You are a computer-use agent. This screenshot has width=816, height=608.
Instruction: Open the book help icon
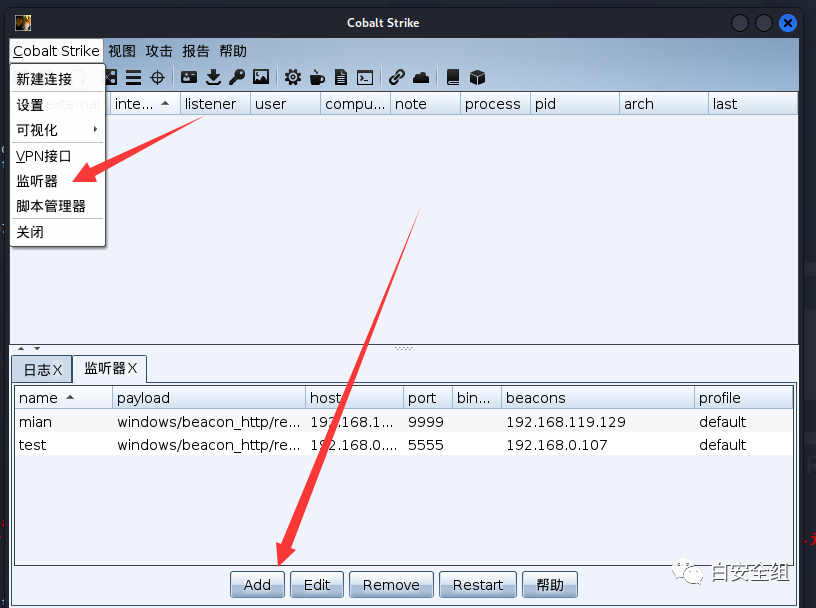point(453,78)
